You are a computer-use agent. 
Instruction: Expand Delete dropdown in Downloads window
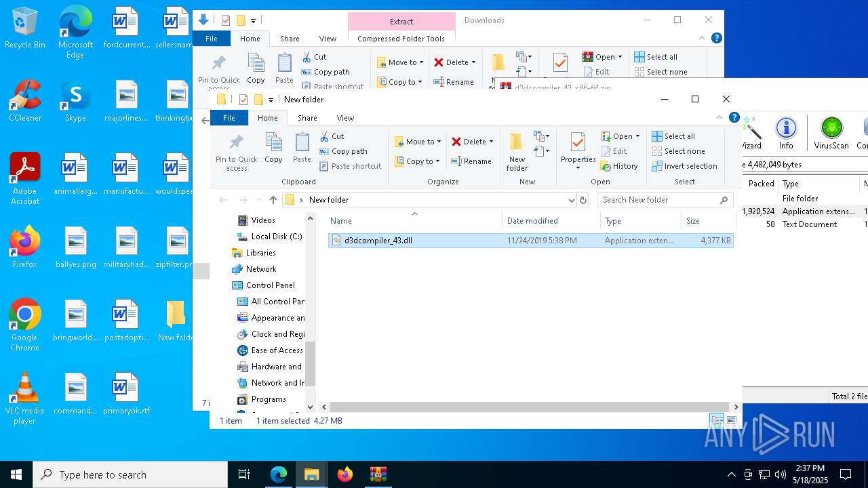474,62
